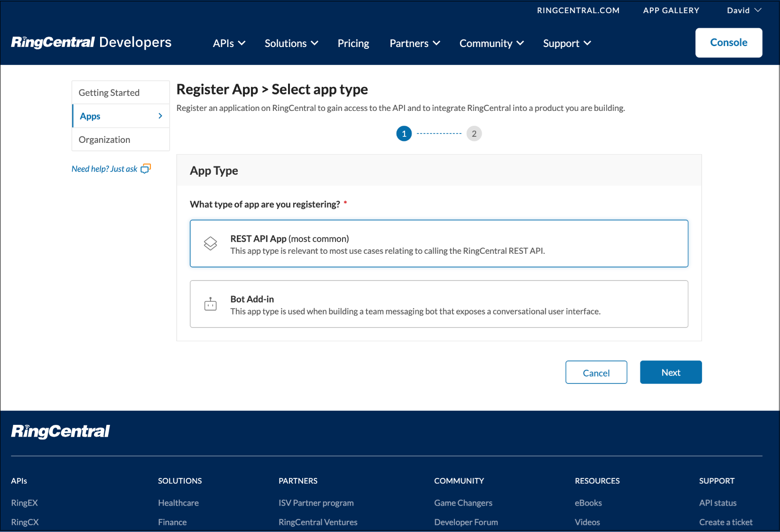Screen dimensions: 780x532
Task: Click the Console button
Action: (x=728, y=43)
